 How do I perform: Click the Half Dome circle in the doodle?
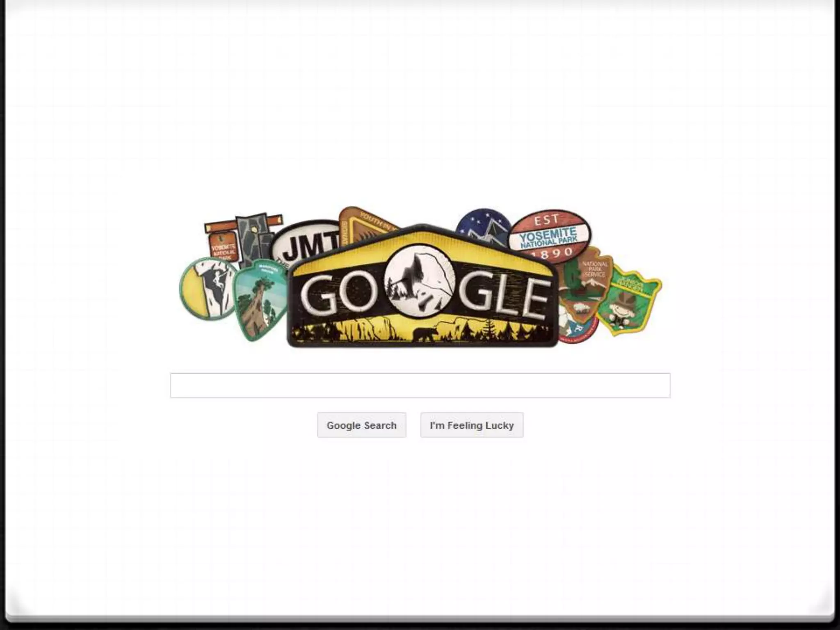click(420, 281)
